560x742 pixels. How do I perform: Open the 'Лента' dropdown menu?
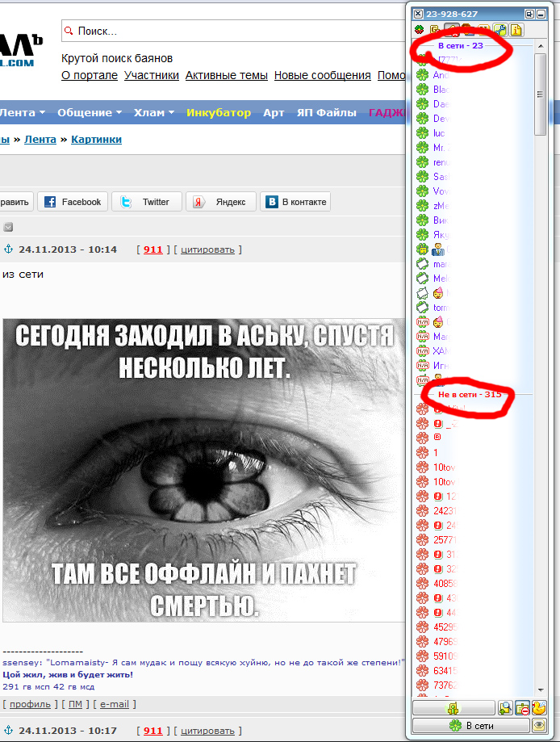23,112
